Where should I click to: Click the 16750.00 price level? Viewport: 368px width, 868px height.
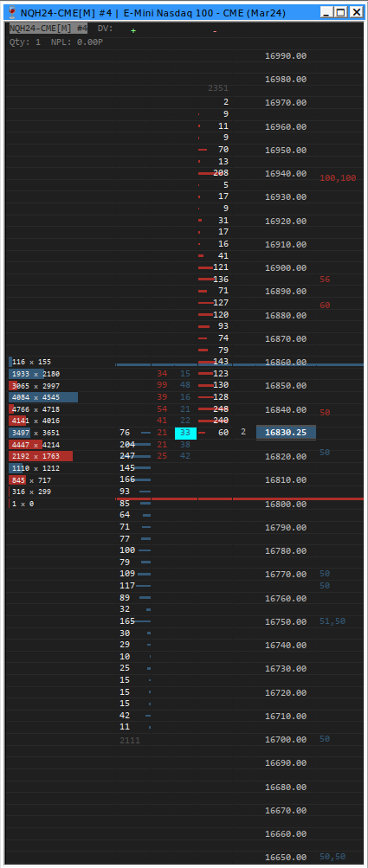(286, 622)
